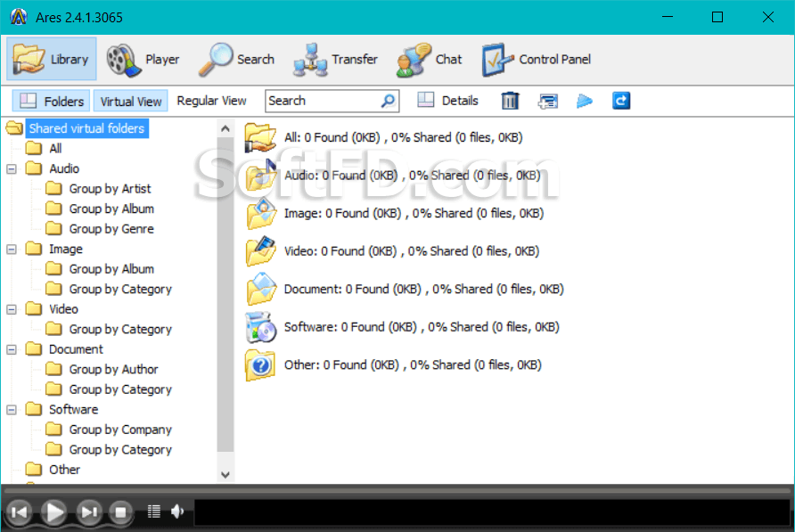The width and height of the screenshot is (795, 532).
Task: Collapse the Document tree node
Action: click(12, 349)
